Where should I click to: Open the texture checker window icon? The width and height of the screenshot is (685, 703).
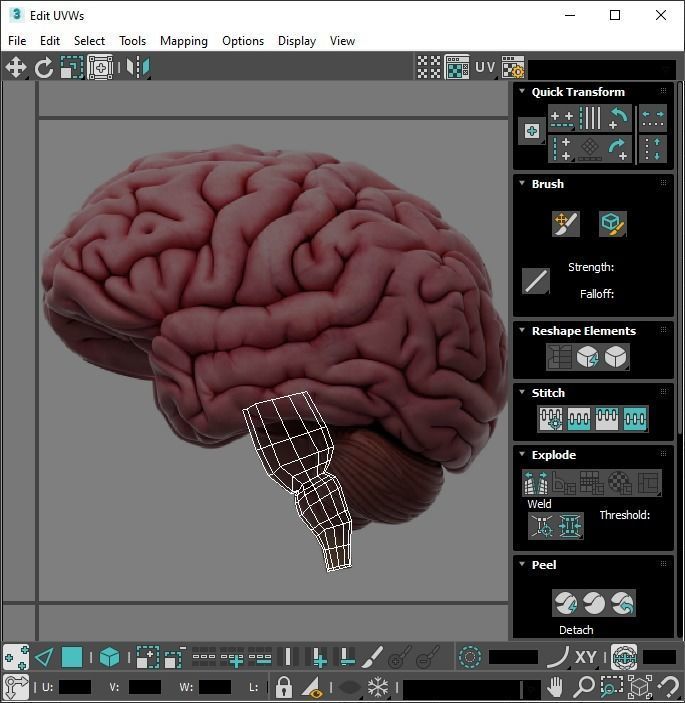coord(457,67)
